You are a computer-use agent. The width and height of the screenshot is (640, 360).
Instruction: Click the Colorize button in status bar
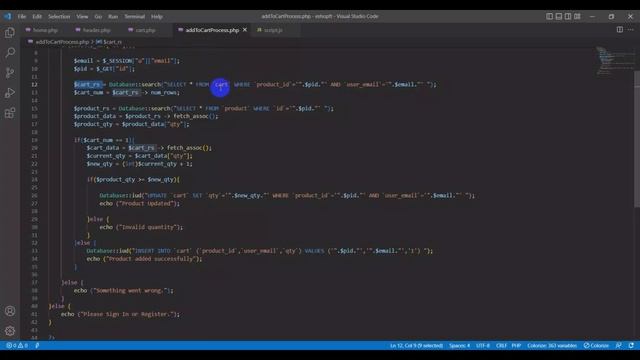tap(596, 345)
